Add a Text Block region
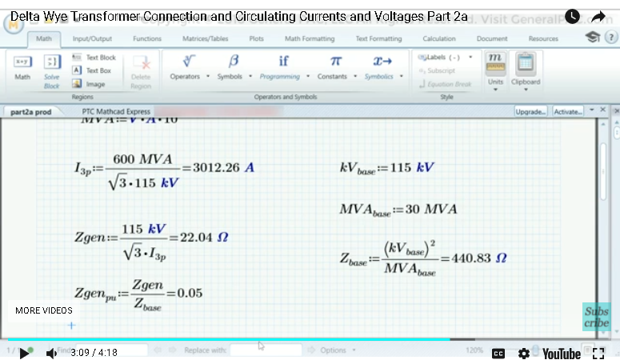The height and width of the screenshot is (364, 620). click(x=94, y=58)
